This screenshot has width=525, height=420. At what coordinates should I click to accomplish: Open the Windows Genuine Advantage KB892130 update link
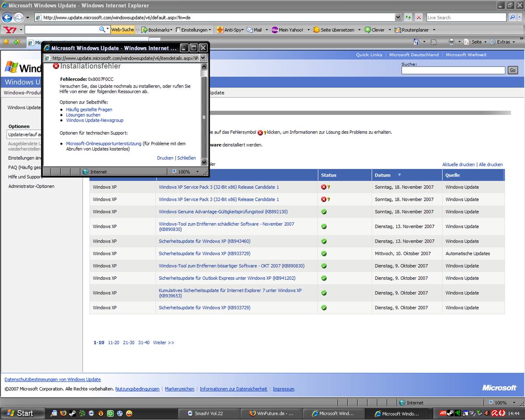[223, 212]
